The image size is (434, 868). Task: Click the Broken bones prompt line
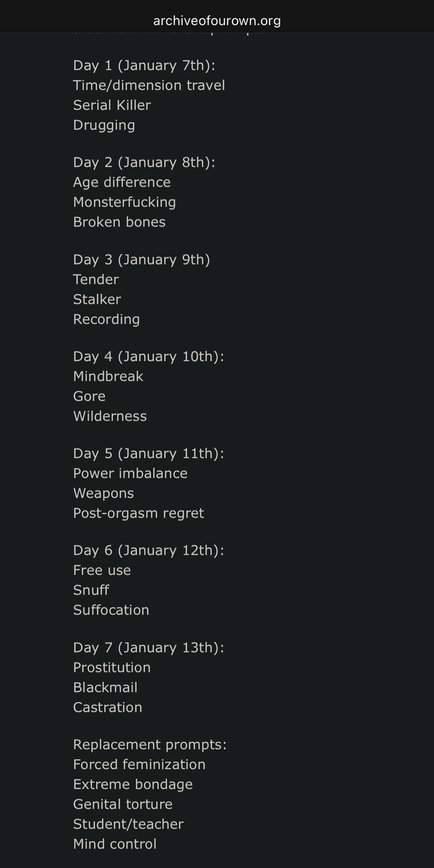(x=119, y=222)
